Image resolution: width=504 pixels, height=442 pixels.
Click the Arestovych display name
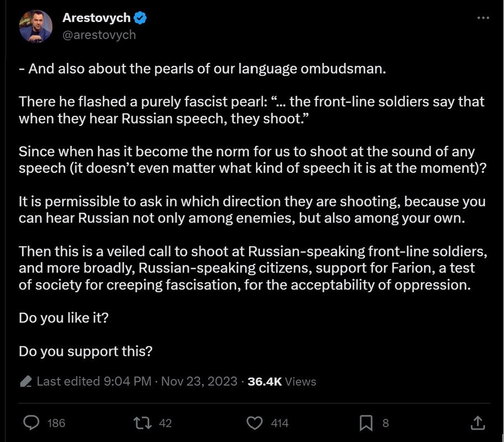pos(96,18)
